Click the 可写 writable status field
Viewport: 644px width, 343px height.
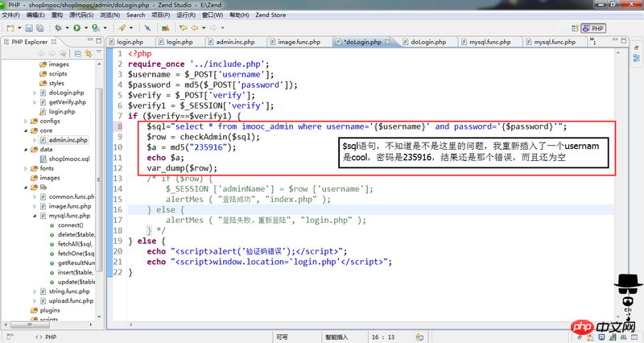tap(282, 337)
